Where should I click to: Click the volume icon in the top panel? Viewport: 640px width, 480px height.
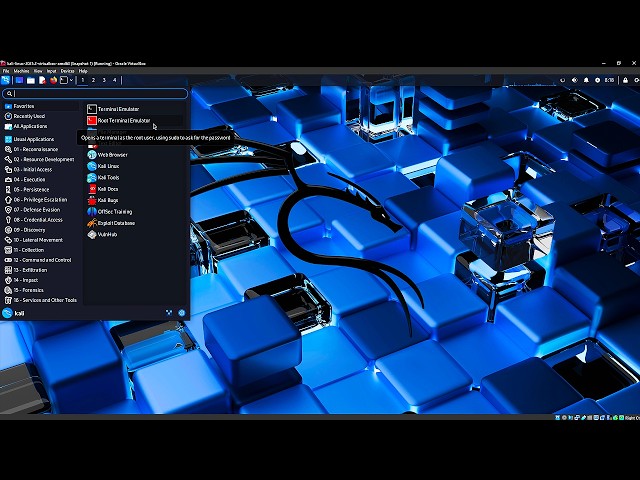(575, 80)
